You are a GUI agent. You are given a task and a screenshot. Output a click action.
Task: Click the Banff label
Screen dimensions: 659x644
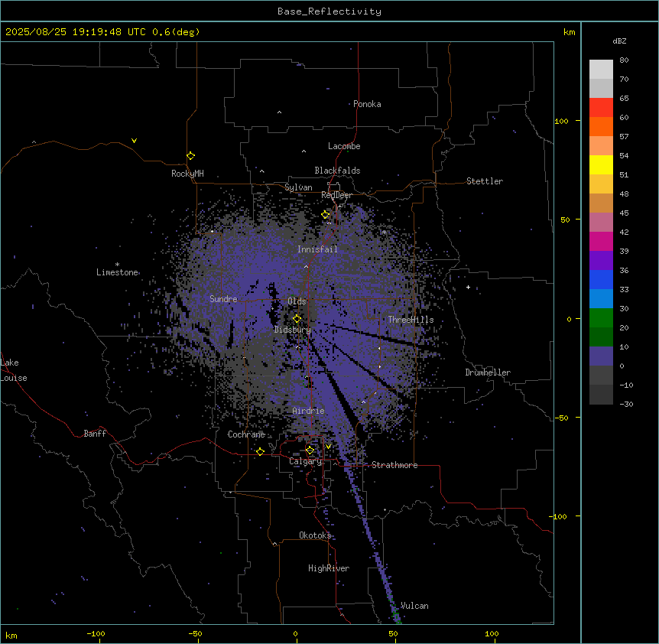[95, 434]
